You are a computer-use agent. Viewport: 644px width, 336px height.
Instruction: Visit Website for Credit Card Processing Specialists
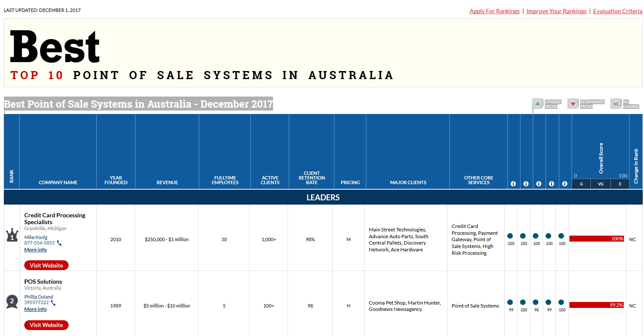[46, 265]
